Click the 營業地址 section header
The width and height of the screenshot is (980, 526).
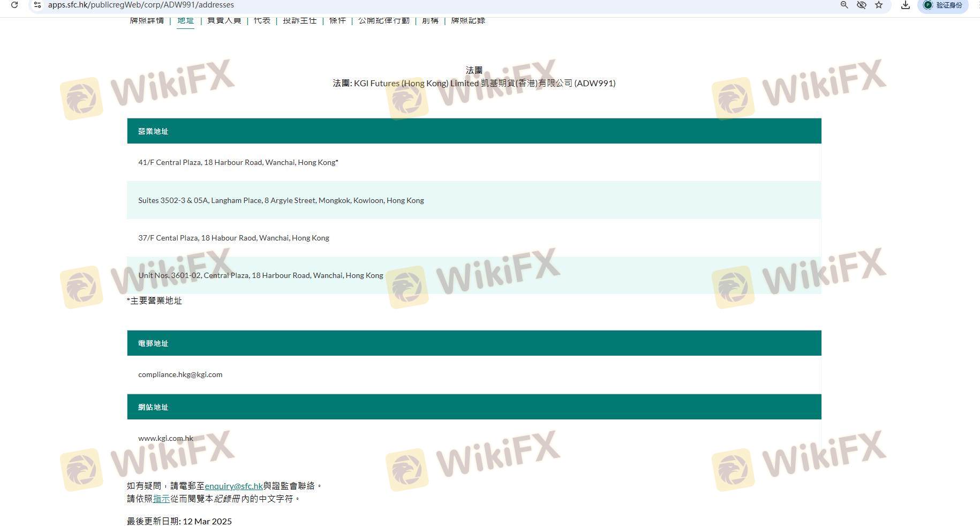(x=474, y=131)
